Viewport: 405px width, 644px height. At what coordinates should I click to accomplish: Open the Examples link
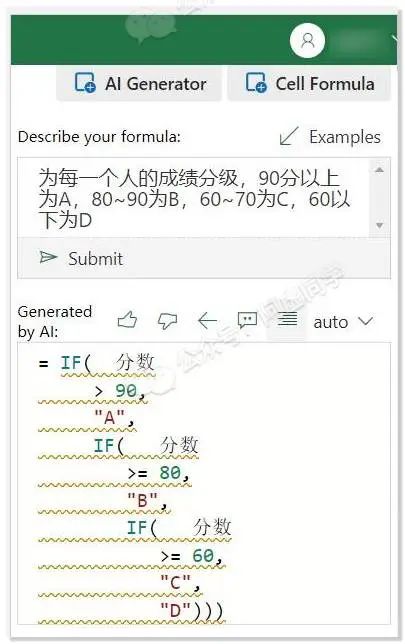345,137
